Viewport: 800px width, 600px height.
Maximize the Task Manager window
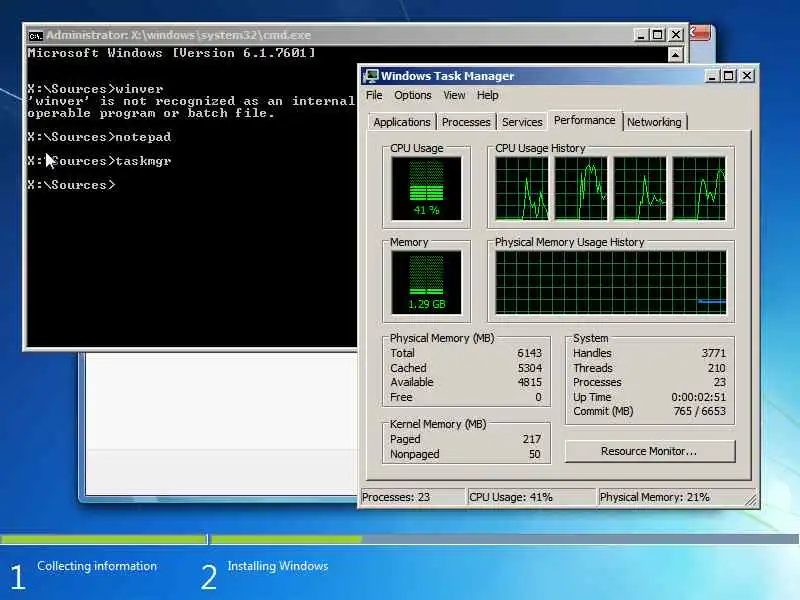coord(729,76)
